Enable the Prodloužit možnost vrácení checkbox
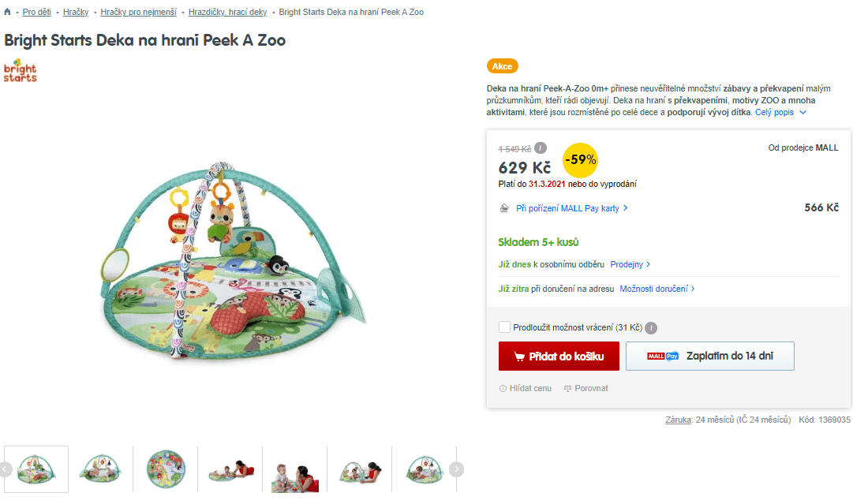 point(504,327)
